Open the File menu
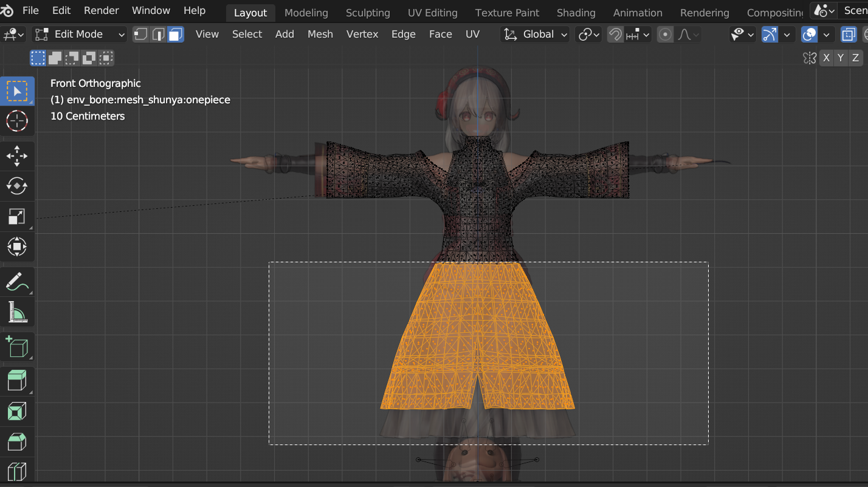The image size is (868, 487). click(30, 11)
